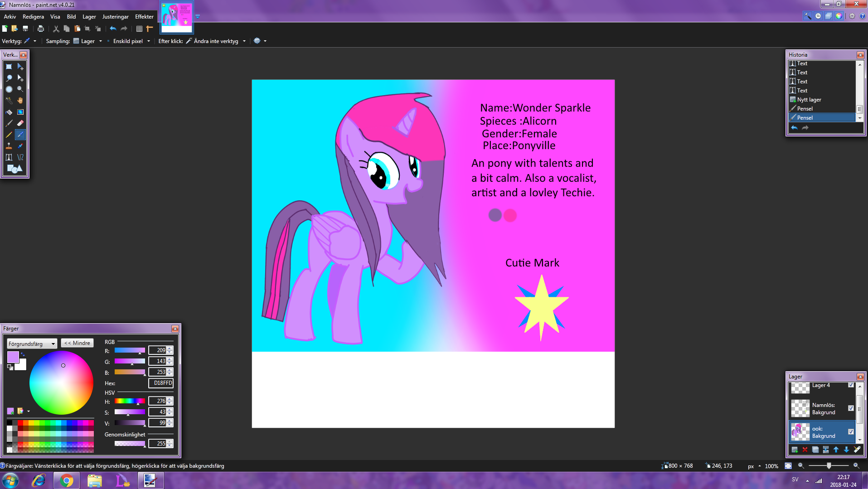Viewport: 868px width, 489px height.
Task: Click Merge Layer Down icon
Action: pyautogui.click(x=826, y=450)
